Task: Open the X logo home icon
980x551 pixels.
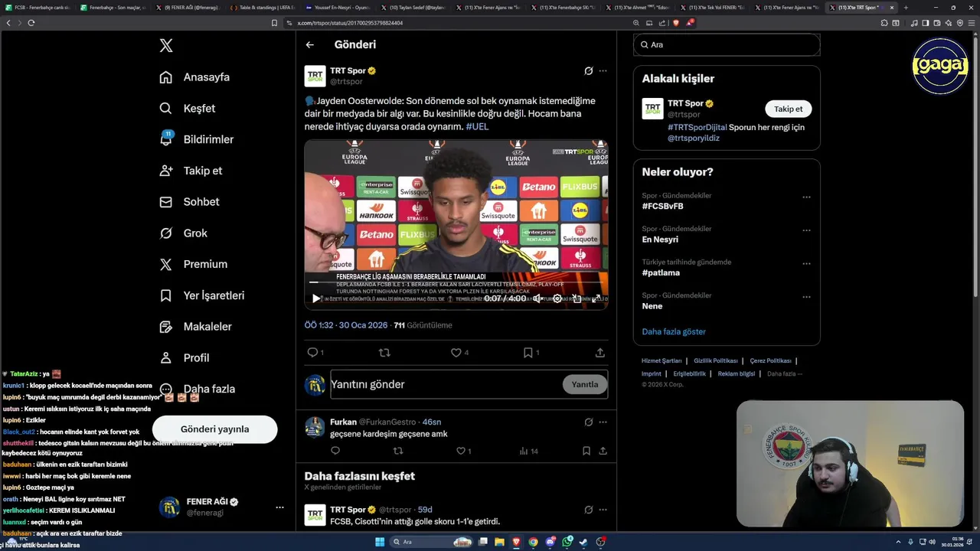Action: pyautogui.click(x=166, y=46)
